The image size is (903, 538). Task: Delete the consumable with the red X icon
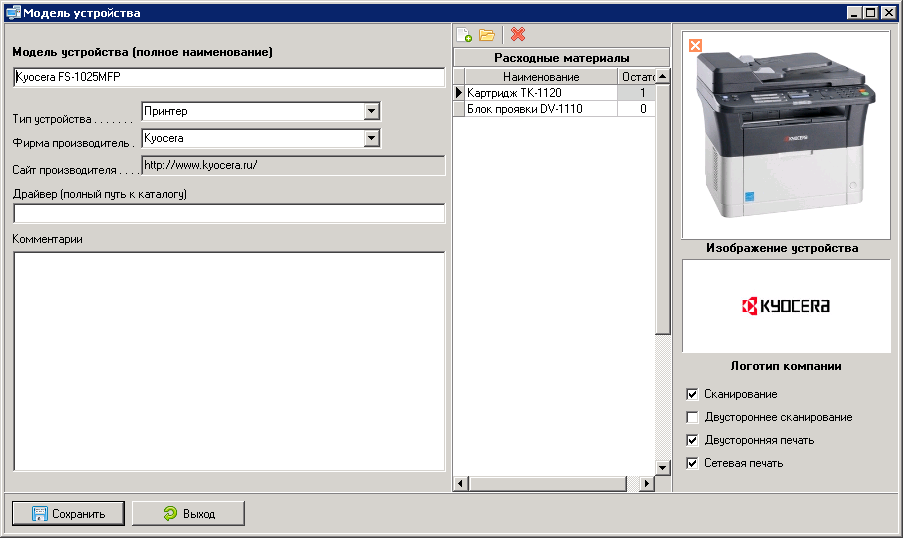[518, 35]
